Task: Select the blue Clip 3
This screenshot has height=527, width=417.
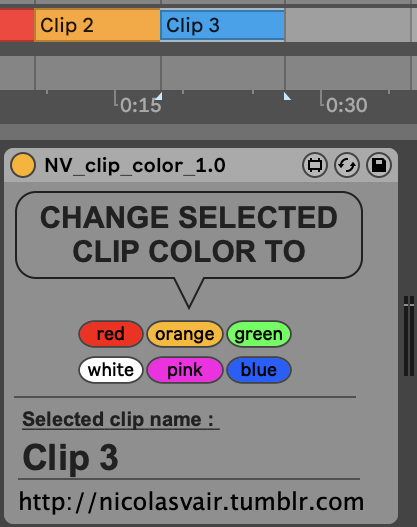Action: tap(222, 25)
